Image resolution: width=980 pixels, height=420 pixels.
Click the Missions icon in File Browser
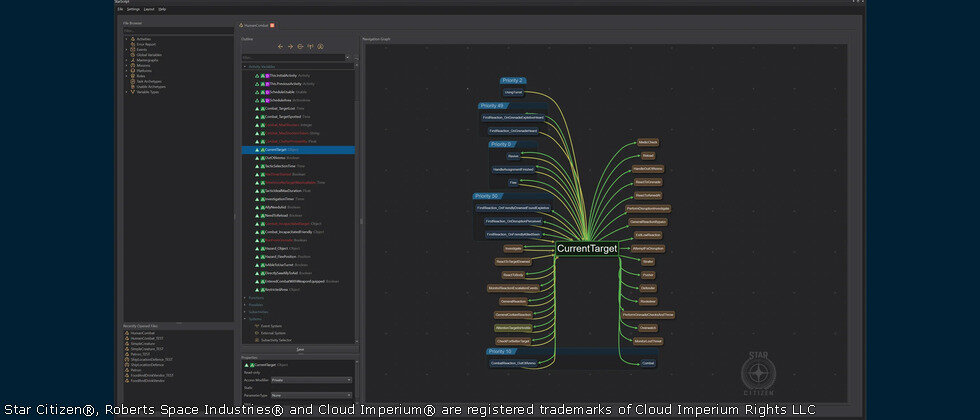(x=132, y=65)
